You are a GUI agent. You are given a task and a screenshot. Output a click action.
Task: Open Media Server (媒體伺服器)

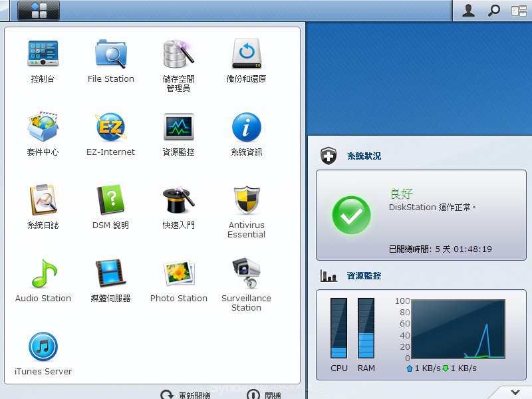point(111,273)
